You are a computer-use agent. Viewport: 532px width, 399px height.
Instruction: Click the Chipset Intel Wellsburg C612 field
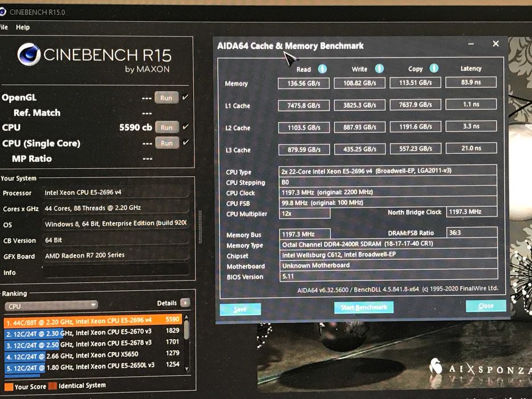(x=389, y=254)
